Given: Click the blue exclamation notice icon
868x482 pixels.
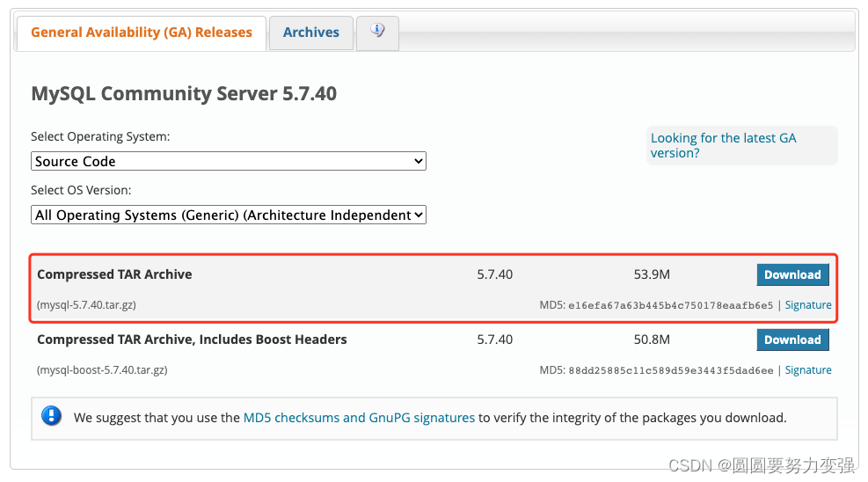Looking at the screenshot, I should point(52,416).
